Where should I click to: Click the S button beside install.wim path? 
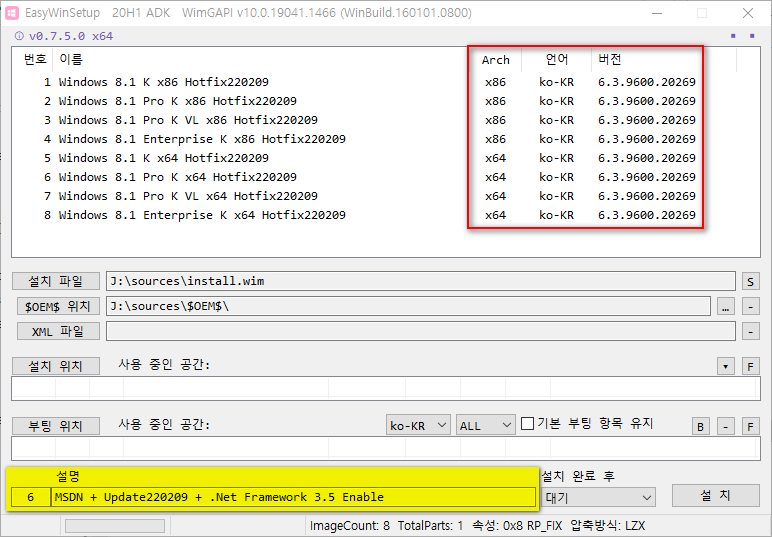pyautogui.click(x=750, y=282)
